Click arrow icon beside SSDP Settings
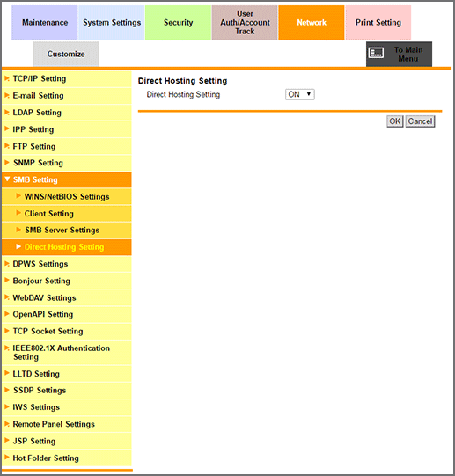Image resolution: width=455 pixels, height=476 pixels. pyautogui.click(x=7, y=390)
